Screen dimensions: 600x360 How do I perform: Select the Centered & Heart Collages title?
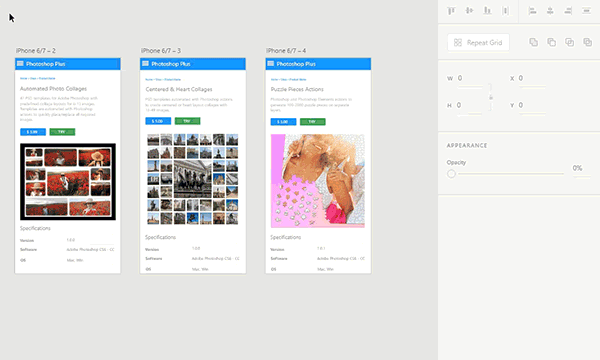179,90
